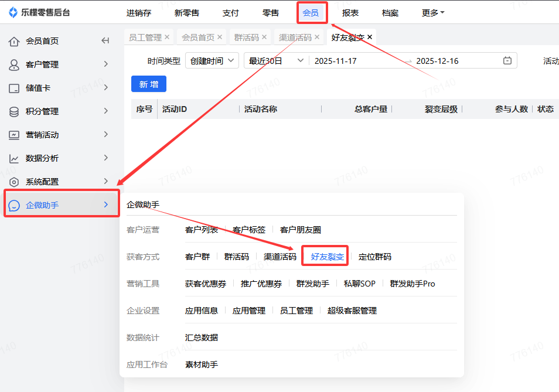Click the 数据分析 chart icon
Viewport: 559px width, 392px height.
(x=14, y=159)
